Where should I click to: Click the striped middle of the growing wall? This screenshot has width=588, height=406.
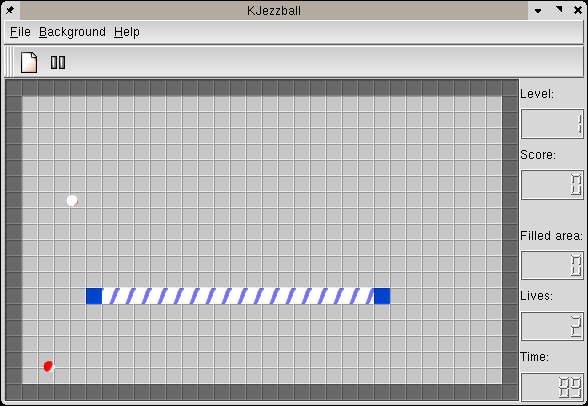click(238, 296)
